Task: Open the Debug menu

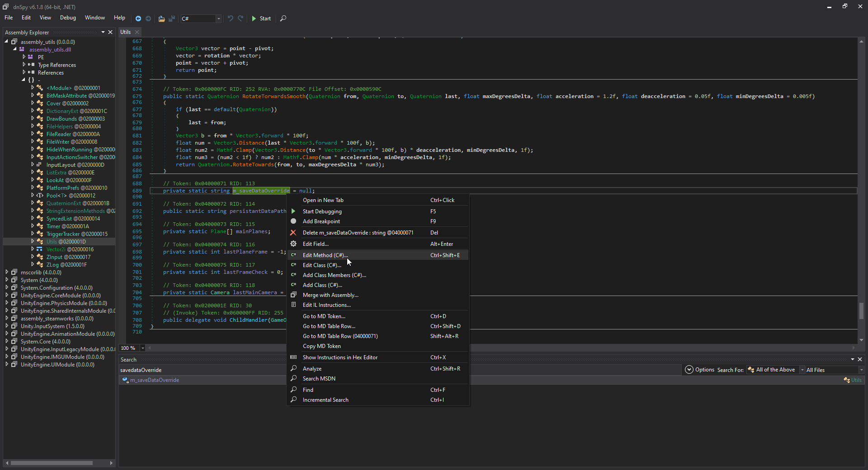Action: coord(68,18)
